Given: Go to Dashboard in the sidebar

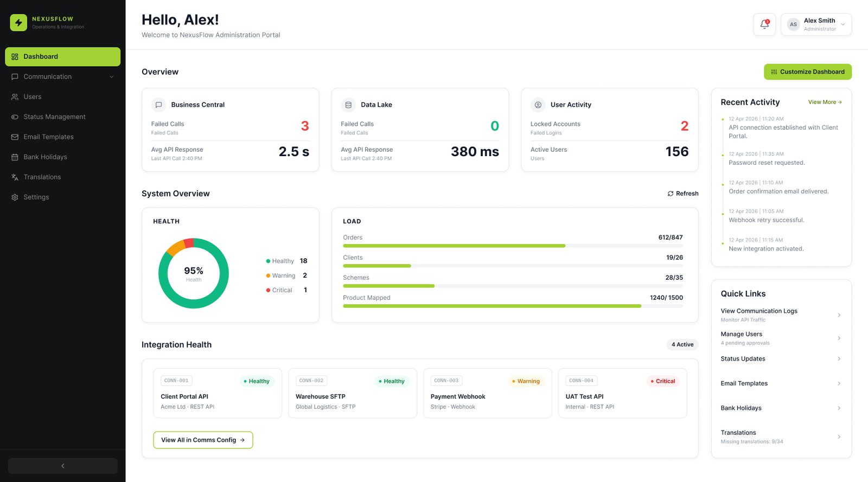Looking at the screenshot, I should point(63,56).
